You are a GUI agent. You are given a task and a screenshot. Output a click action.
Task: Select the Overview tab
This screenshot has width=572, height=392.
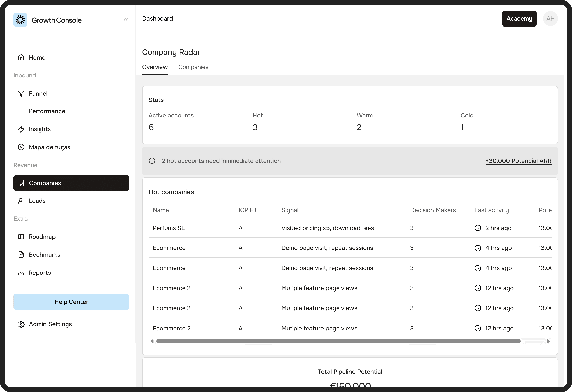click(x=155, y=67)
